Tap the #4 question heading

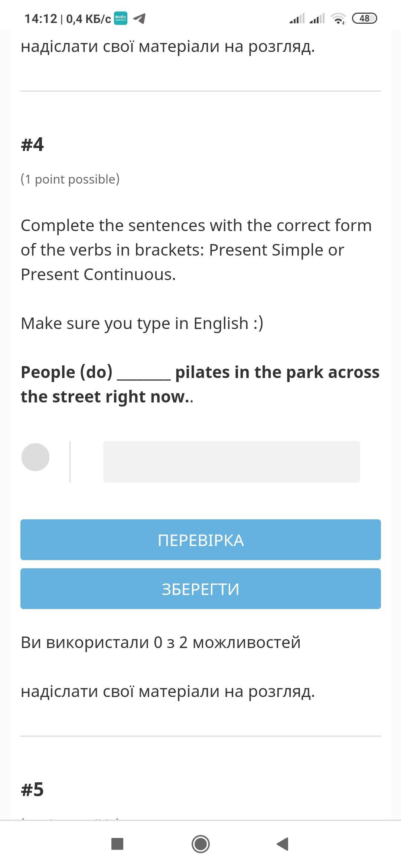[32, 144]
